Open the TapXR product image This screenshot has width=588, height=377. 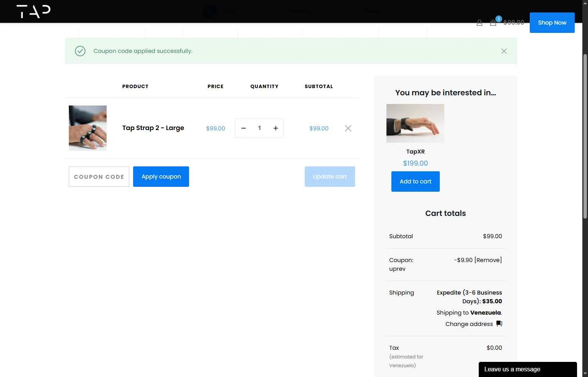tap(415, 123)
